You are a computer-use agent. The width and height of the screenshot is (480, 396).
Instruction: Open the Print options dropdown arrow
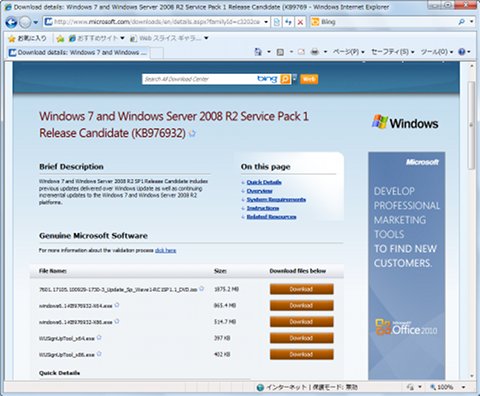325,52
